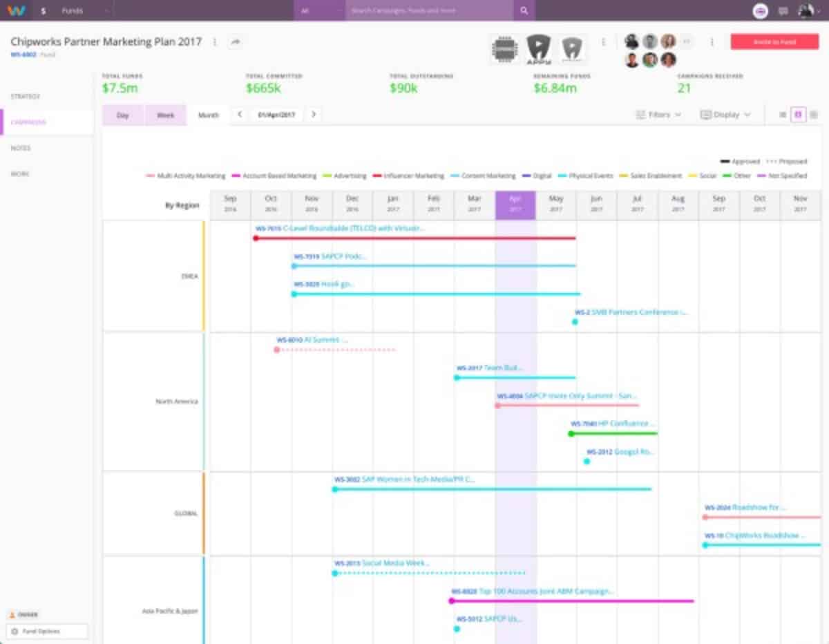Image resolution: width=829 pixels, height=644 pixels.
Task: Select highlighted Apr 2017 month header
Action: [515, 205]
